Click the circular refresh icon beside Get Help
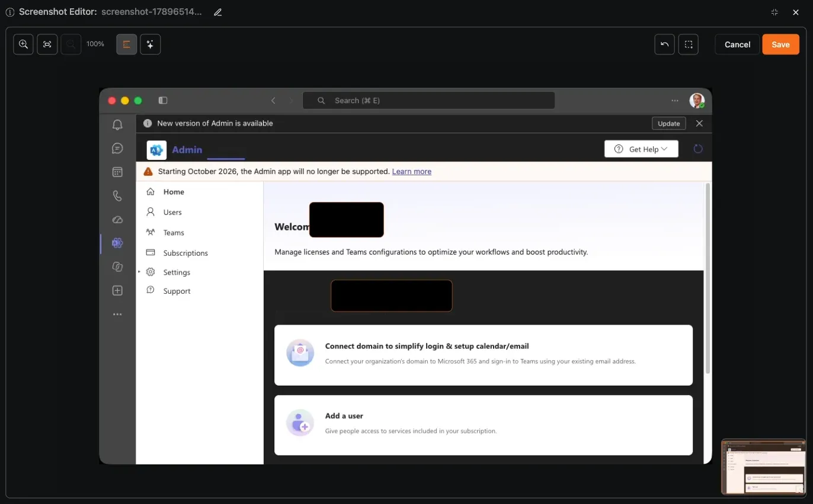Screen dimensions: 813x504 point(698,149)
